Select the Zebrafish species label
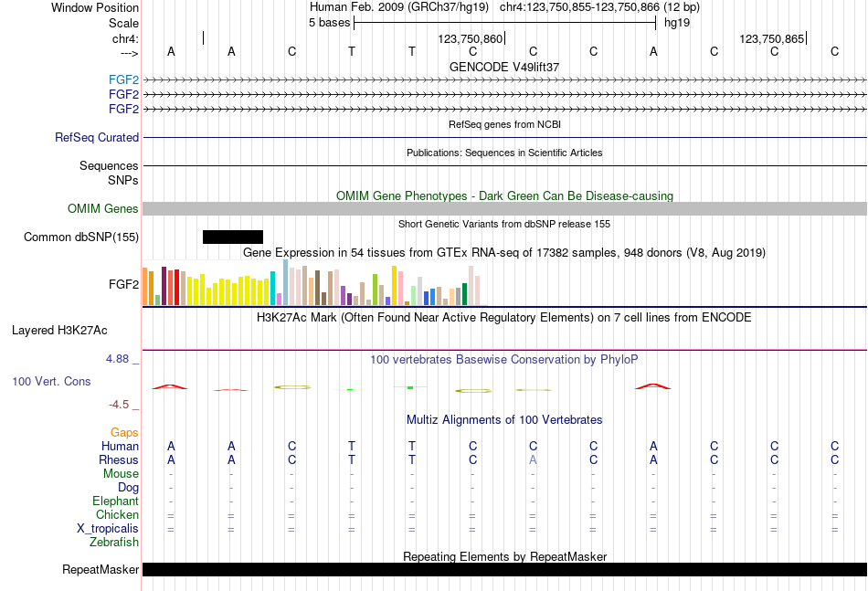The width and height of the screenshot is (868, 591). (114, 543)
